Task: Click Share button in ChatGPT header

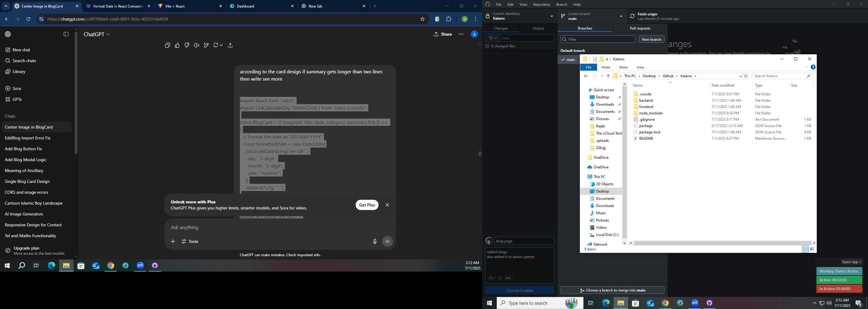Action: point(443,34)
